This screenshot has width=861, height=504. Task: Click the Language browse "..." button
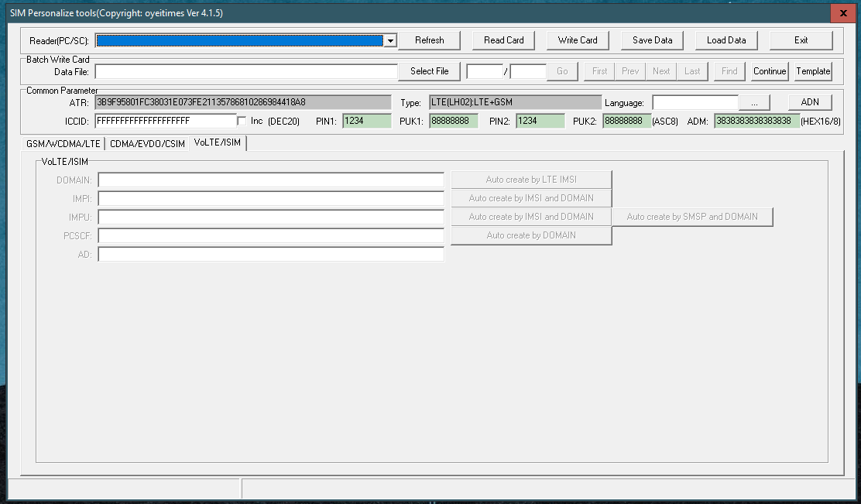tap(753, 101)
